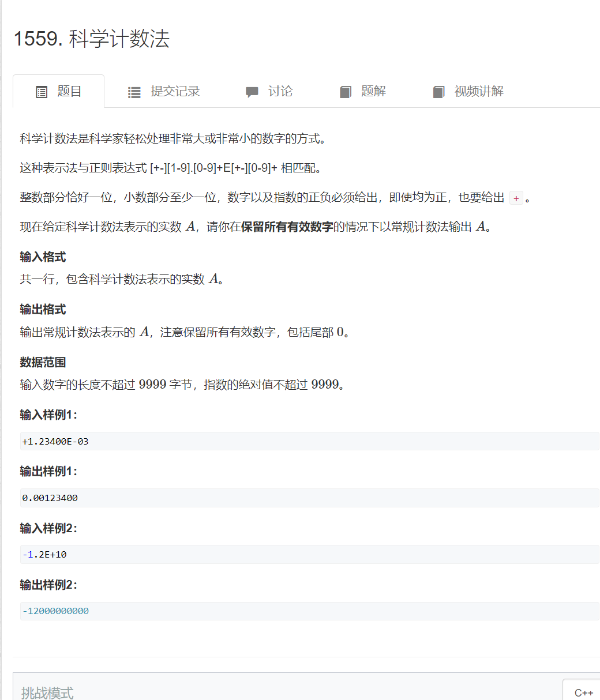Viewport: 600px width, 700px height.
Task: Click the line 输入数字的长度不超过 9999 字节
Action: [183, 385]
